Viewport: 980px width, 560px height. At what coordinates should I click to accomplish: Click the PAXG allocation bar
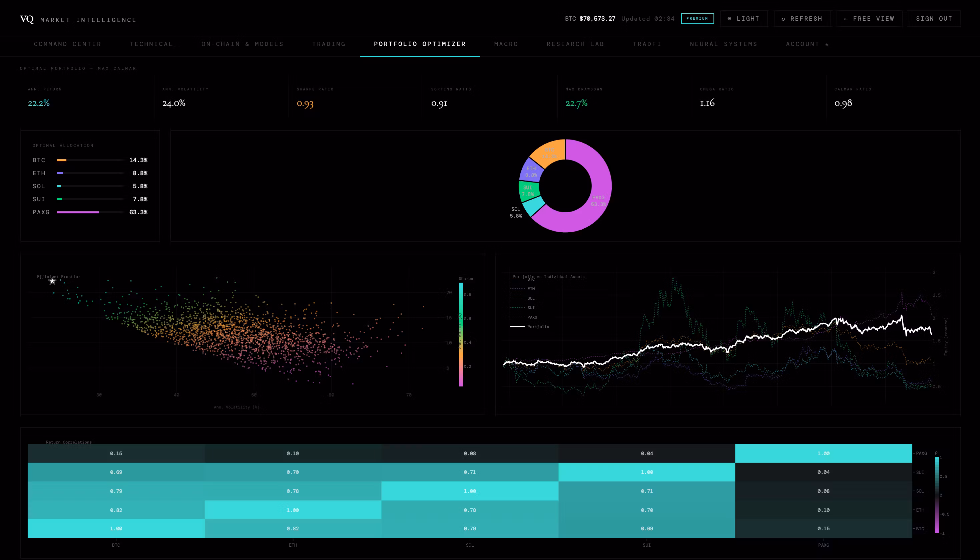(78, 212)
